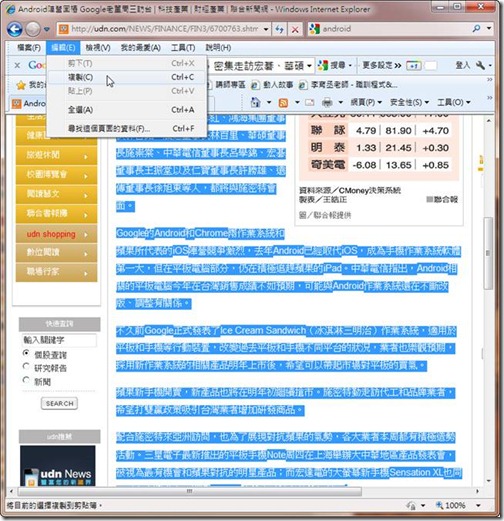Open the 李育丞老師 favorites link
The image size is (504, 521).
(348, 85)
